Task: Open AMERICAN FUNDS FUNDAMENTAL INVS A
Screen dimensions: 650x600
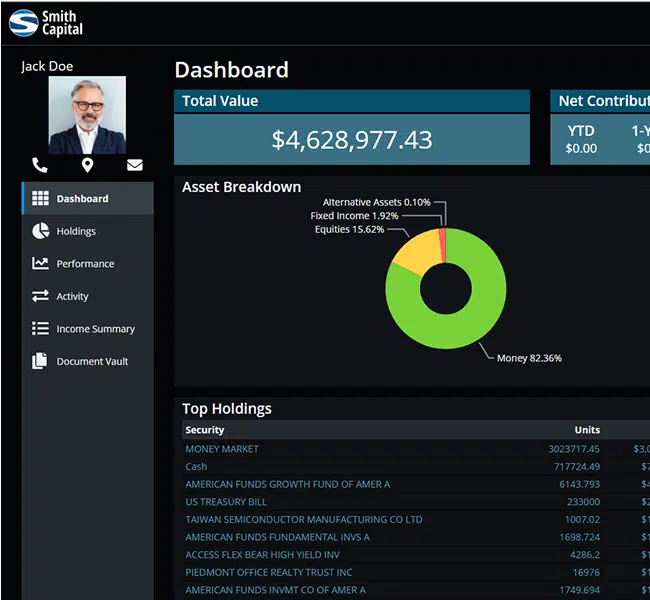Action: (x=277, y=537)
